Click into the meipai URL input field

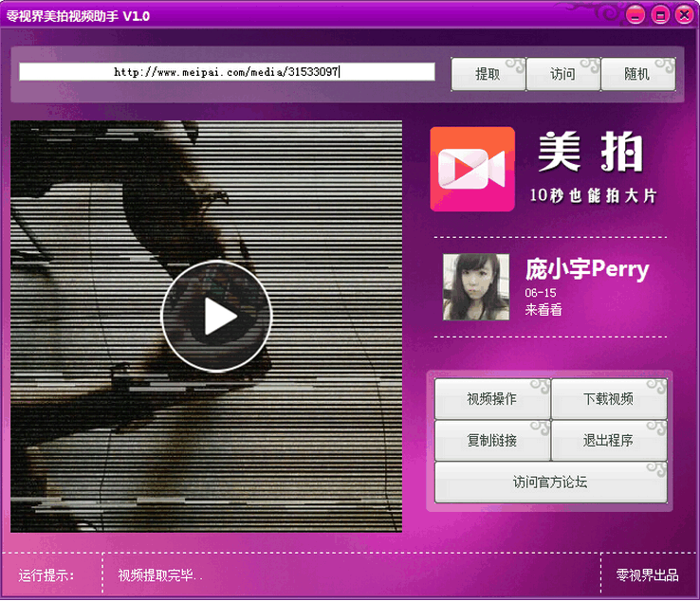click(227, 72)
